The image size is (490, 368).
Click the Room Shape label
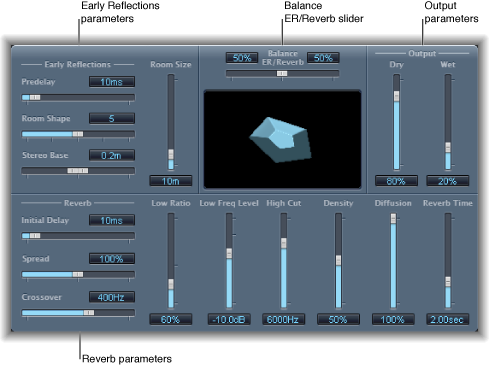[x=46, y=118]
